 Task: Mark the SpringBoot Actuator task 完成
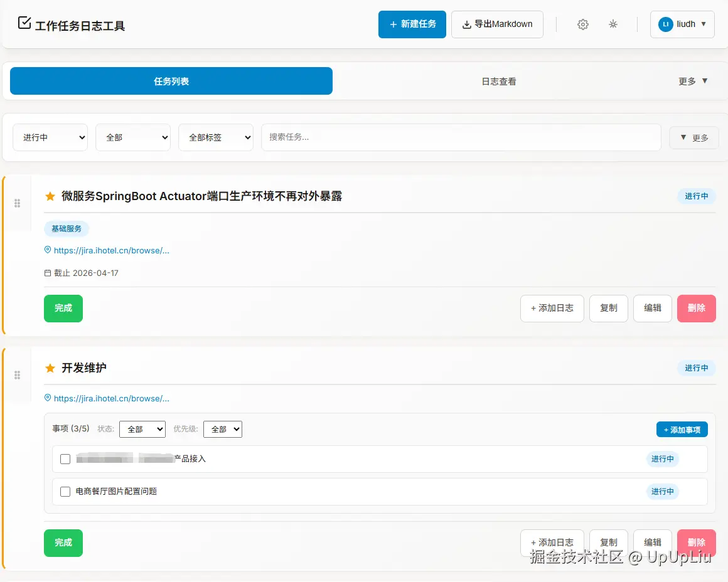point(63,308)
